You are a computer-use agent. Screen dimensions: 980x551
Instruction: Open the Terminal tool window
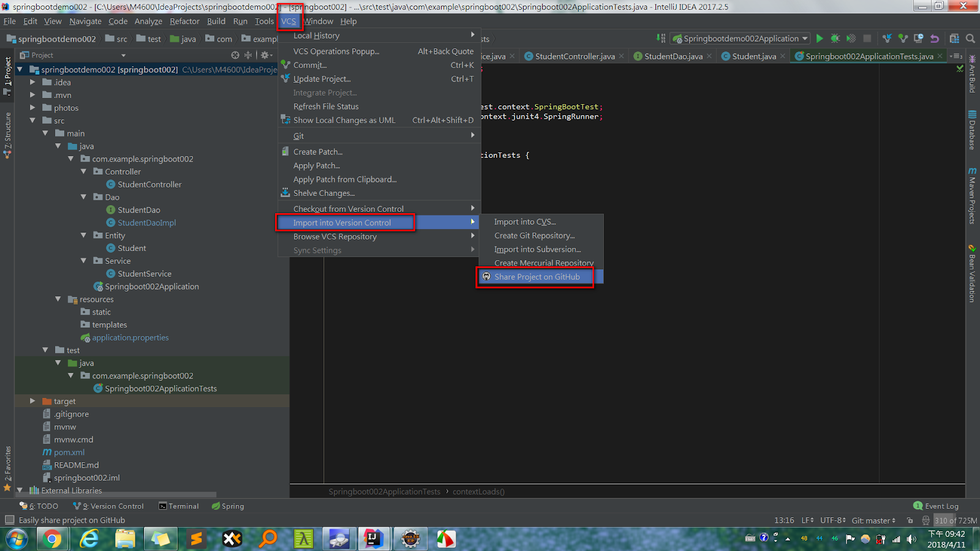point(179,506)
